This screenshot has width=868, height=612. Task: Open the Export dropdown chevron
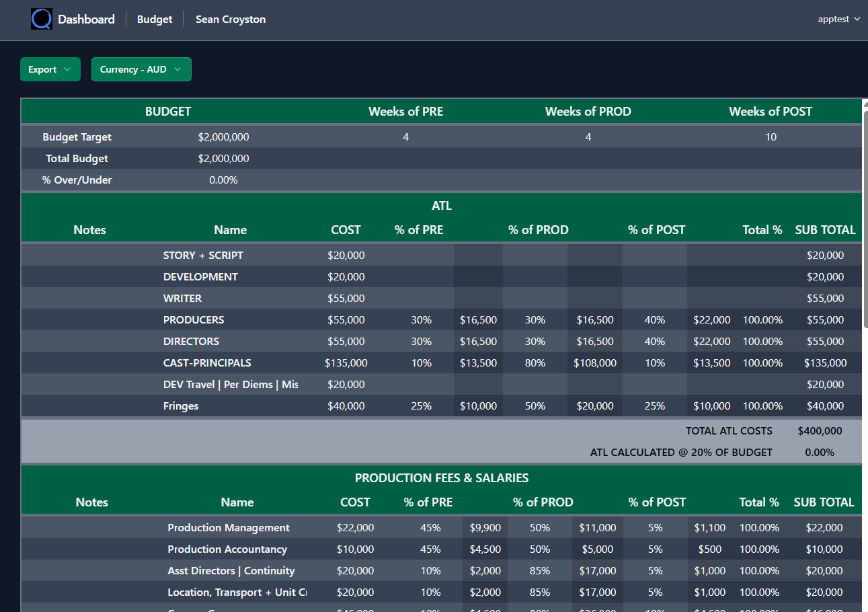point(68,69)
